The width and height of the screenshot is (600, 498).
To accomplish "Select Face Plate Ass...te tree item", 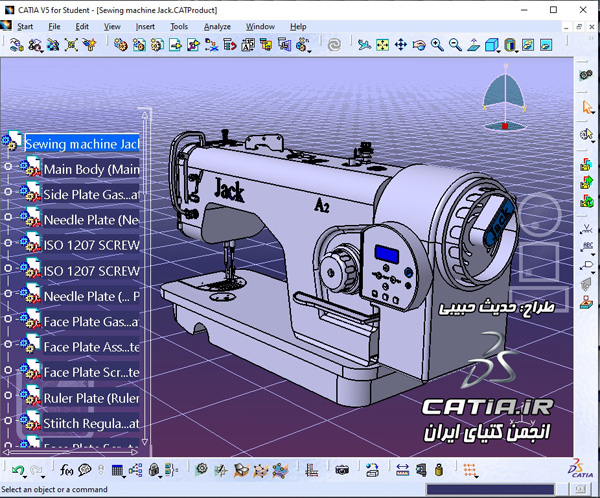I will pyautogui.click(x=91, y=347).
